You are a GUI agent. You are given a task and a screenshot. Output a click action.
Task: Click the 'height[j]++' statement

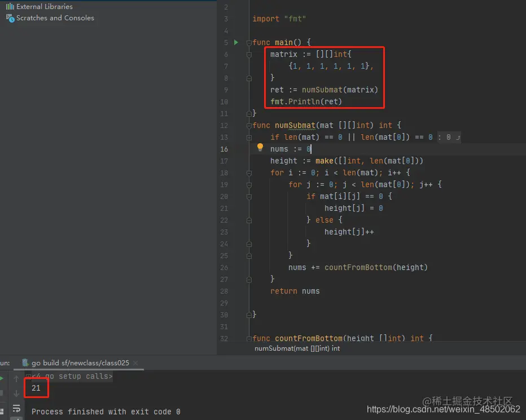[349, 232]
